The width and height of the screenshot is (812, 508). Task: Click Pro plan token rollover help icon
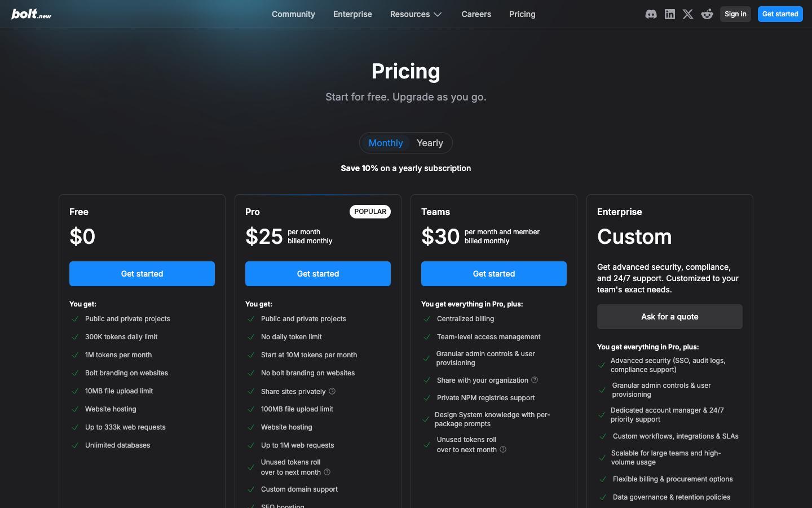[x=327, y=472]
